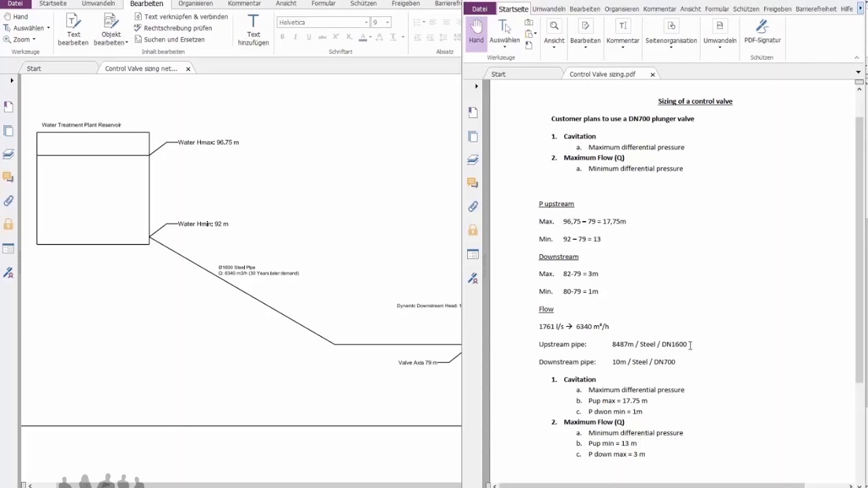
Task: Open Security lock panel in right window
Action: (x=473, y=230)
